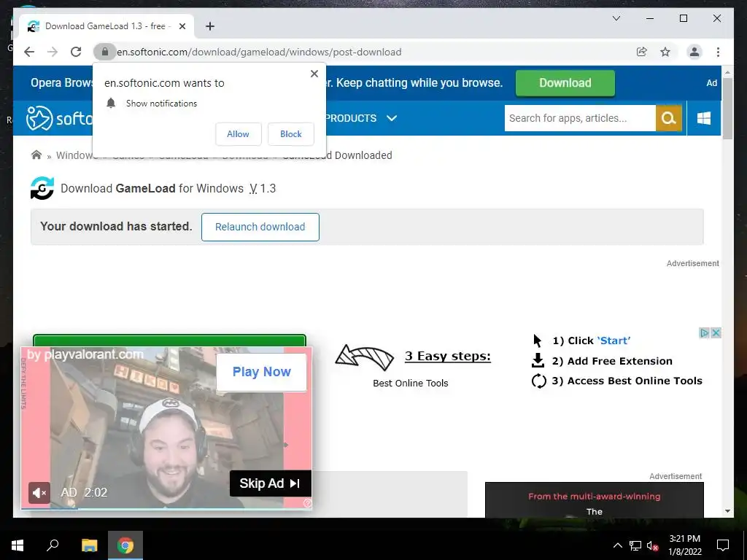This screenshot has width=747, height=560.
Task: Block notifications from en.softonic.com
Action: 290,134
